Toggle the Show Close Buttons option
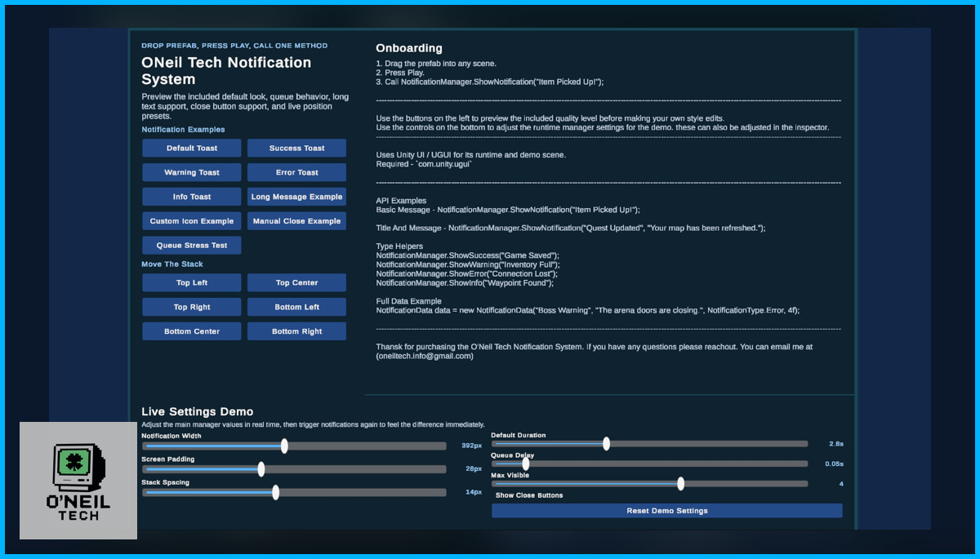The image size is (980, 559). (529, 495)
